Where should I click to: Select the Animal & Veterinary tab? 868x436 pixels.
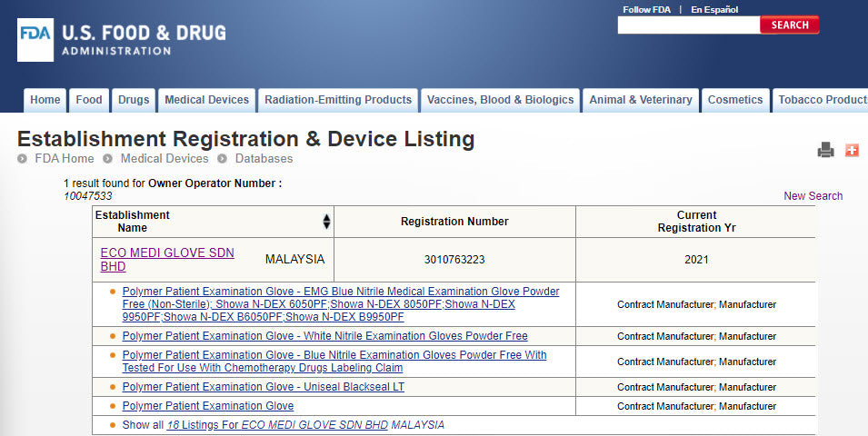click(x=640, y=100)
